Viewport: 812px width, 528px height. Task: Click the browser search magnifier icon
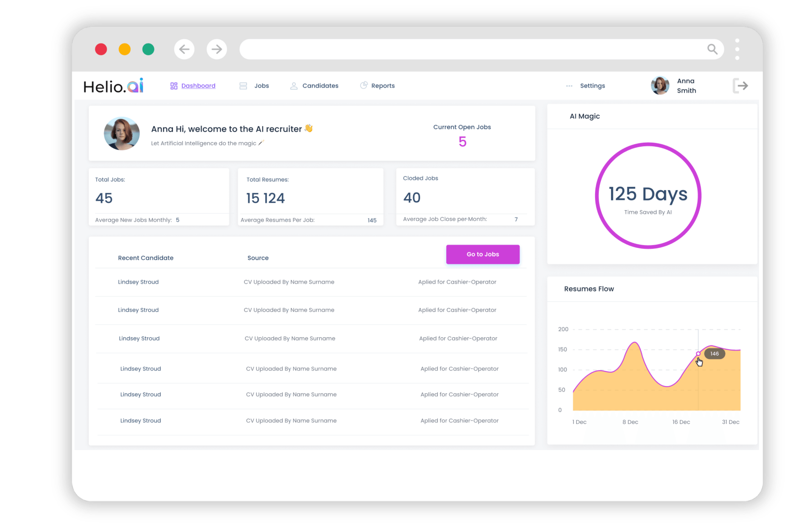(712, 49)
